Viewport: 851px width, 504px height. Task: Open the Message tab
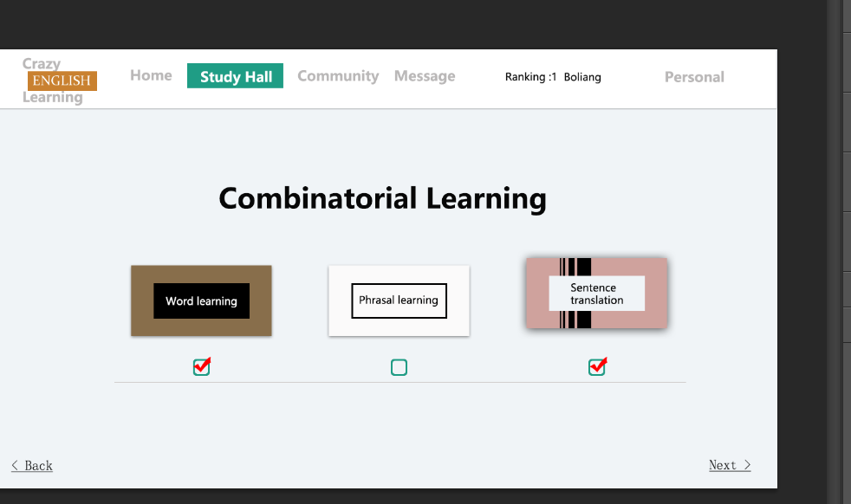click(425, 76)
